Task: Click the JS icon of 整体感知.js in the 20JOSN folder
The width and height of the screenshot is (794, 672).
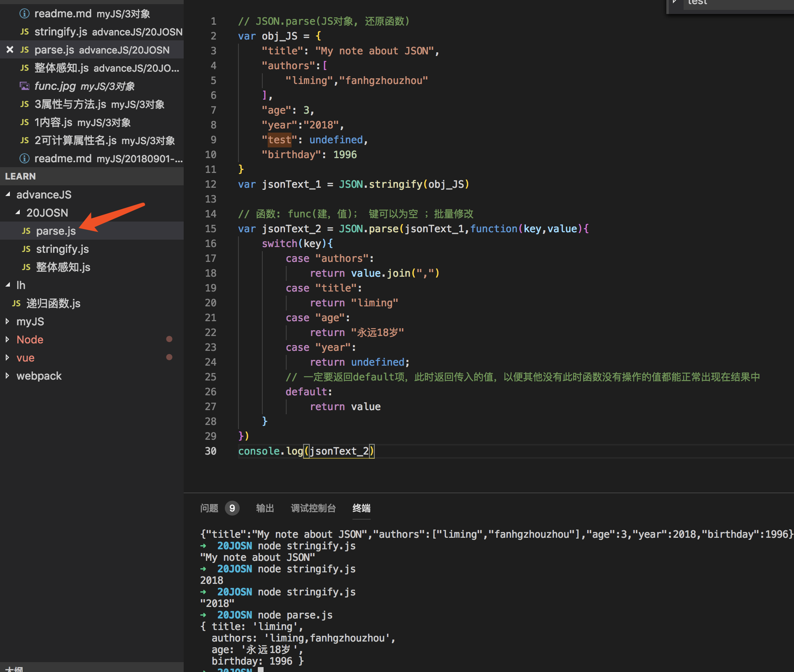Action: (26, 267)
